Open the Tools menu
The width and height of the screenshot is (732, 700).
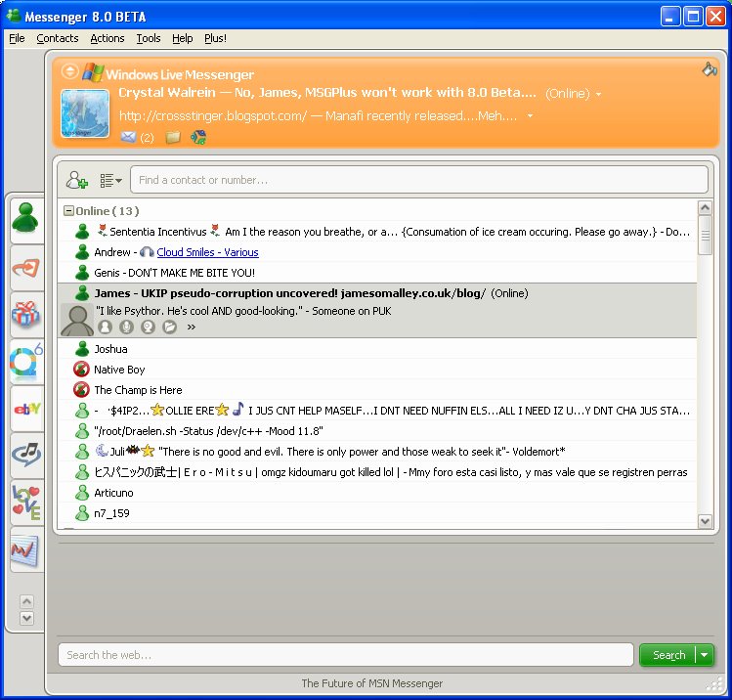(149, 38)
